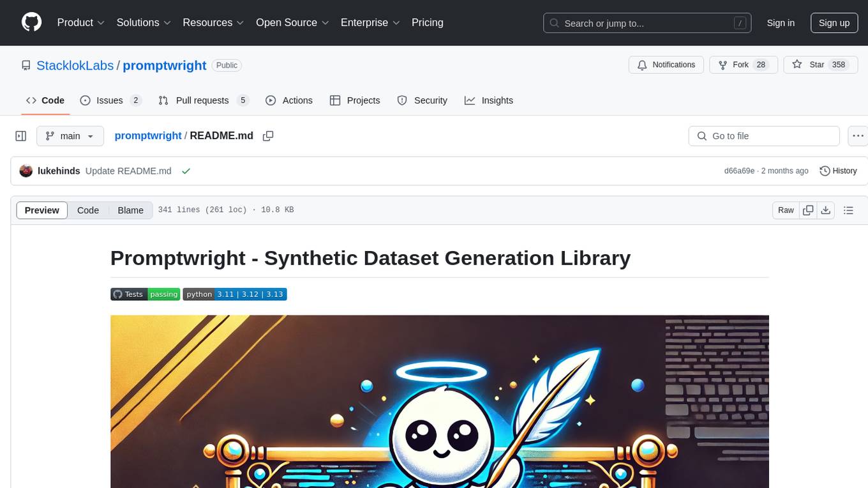Open StacklokLabs organization page
This screenshot has height=488, width=868.
point(75,65)
